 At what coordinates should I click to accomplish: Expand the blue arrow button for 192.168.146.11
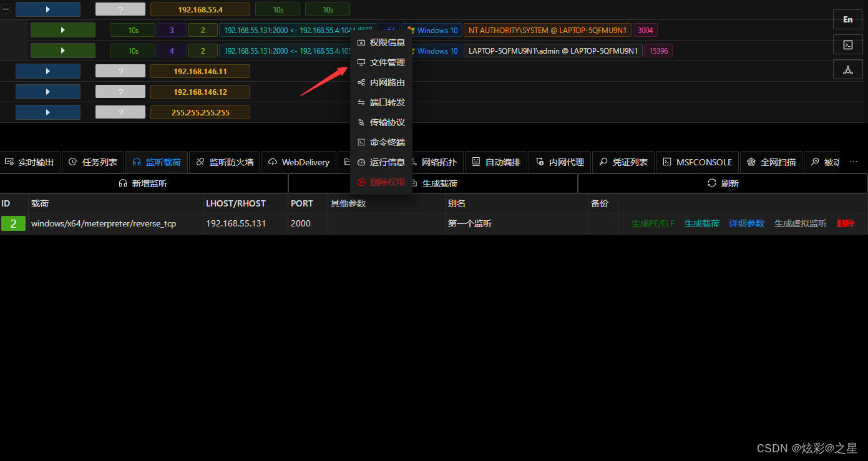pos(48,71)
